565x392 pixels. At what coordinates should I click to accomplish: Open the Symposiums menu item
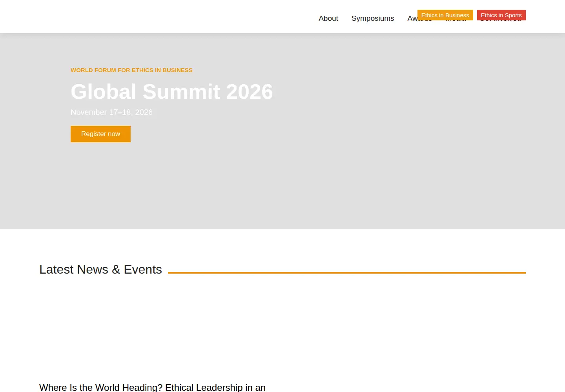[x=372, y=18]
